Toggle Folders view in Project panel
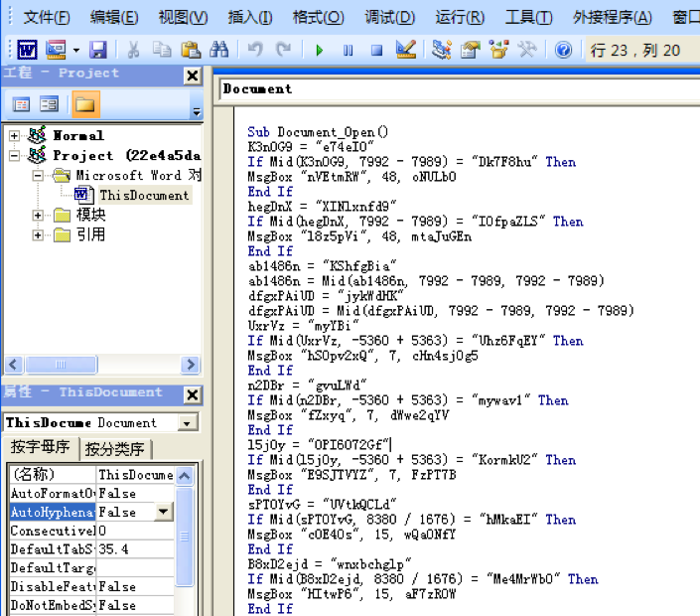 [x=85, y=104]
